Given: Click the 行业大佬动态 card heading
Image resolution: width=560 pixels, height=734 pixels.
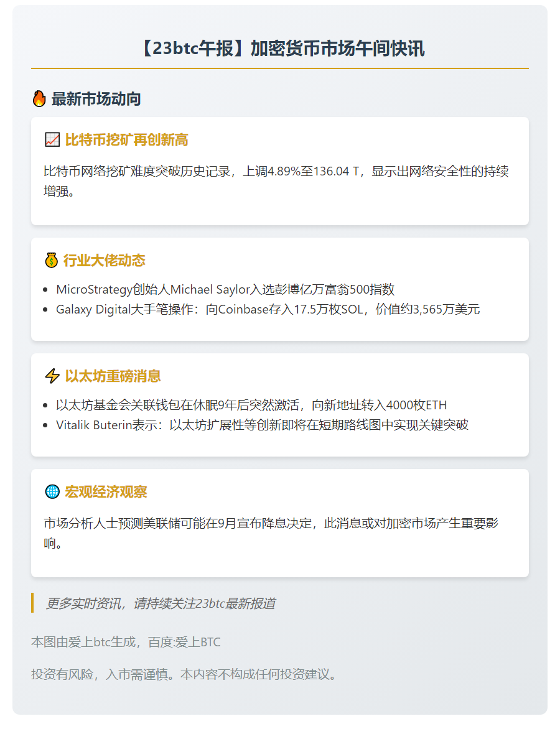Looking at the screenshot, I should coord(105,261).
